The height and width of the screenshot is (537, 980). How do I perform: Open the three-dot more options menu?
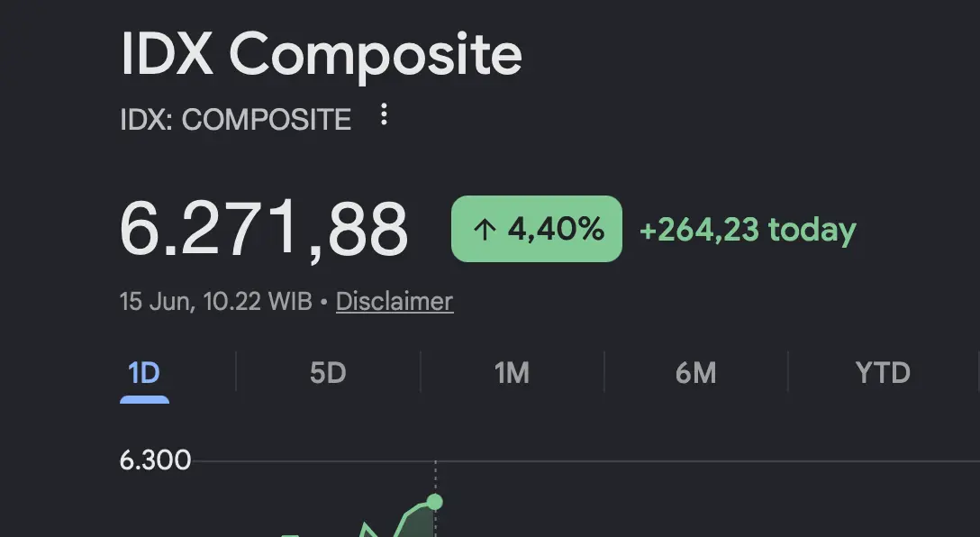pos(384,114)
